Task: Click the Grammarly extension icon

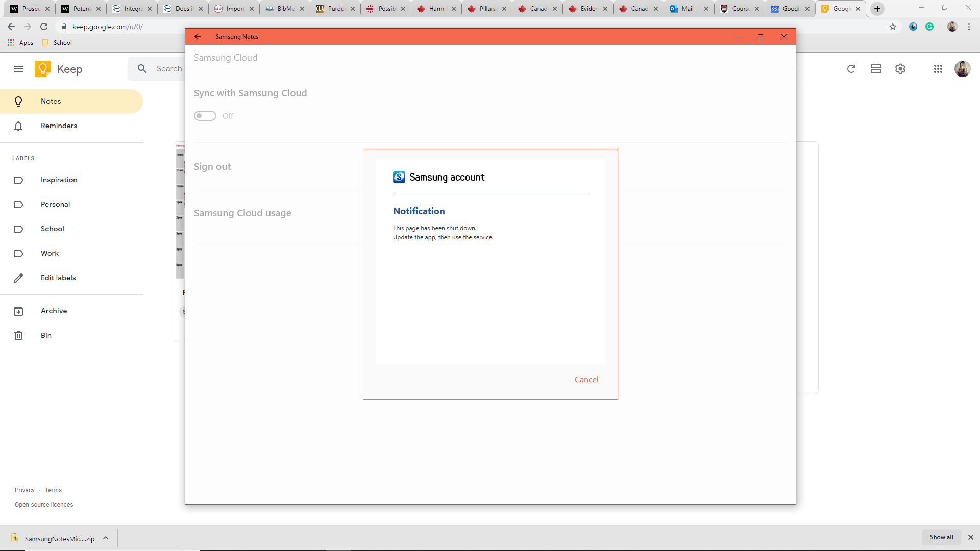Action: pyautogui.click(x=929, y=27)
